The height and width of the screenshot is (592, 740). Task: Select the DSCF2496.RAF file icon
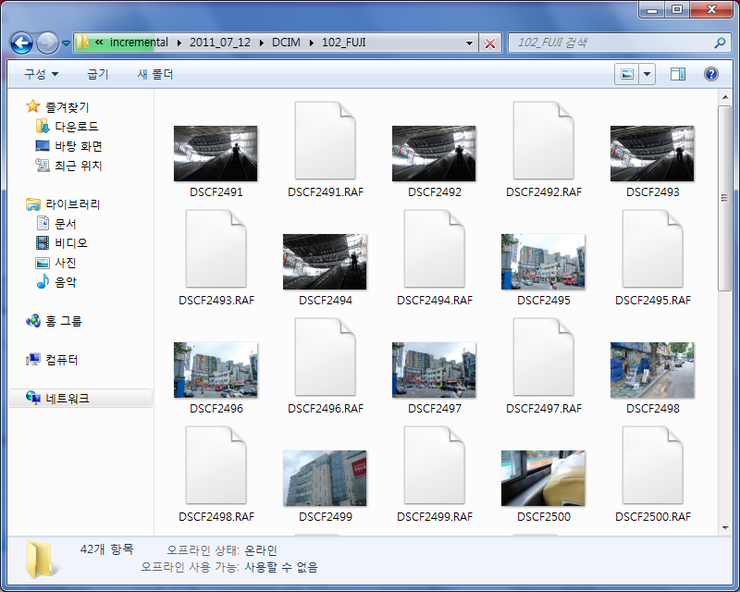(325, 357)
